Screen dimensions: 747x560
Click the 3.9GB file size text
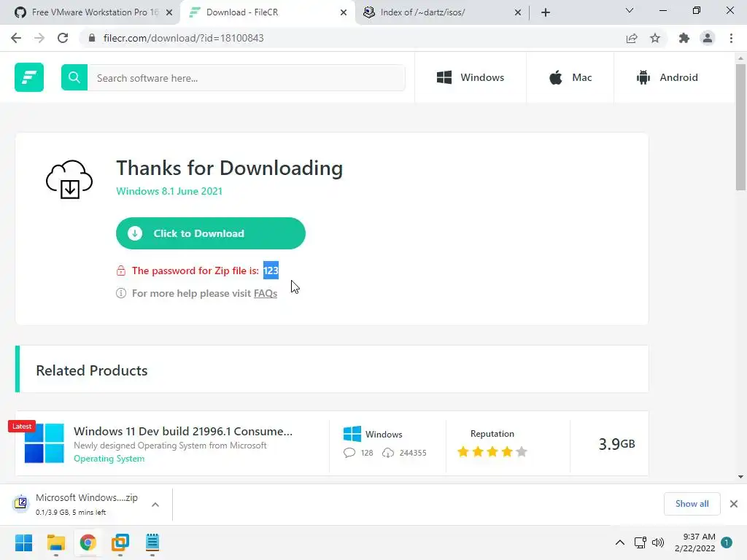pos(616,444)
